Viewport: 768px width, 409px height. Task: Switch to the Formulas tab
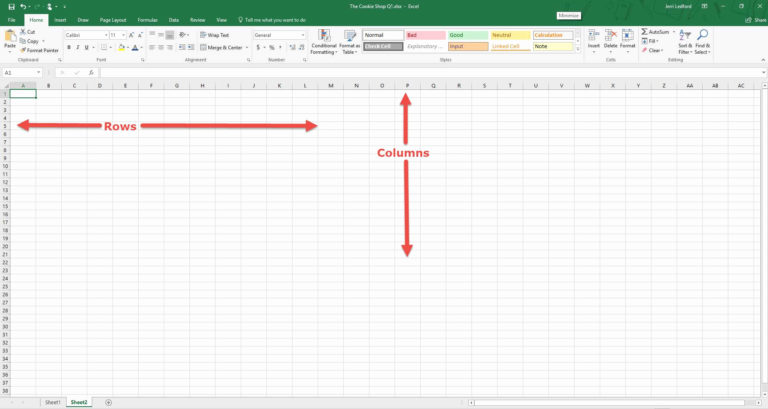tap(147, 20)
